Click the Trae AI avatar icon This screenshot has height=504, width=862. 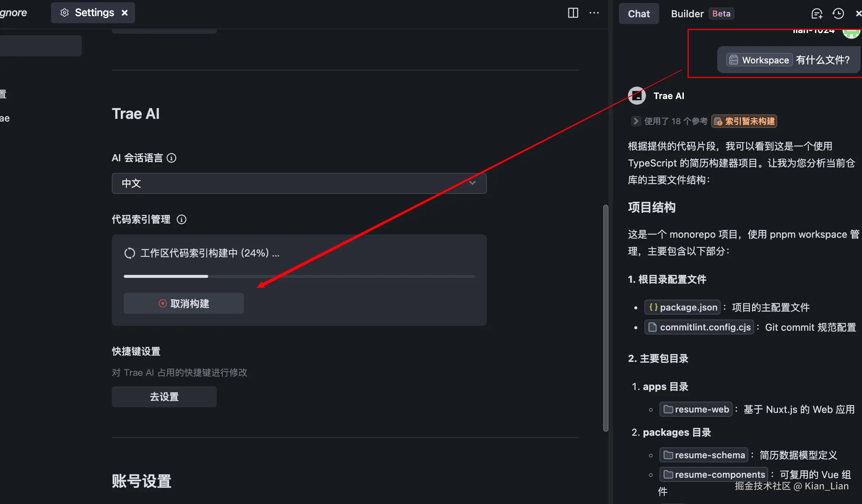click(x=637, y=96)
